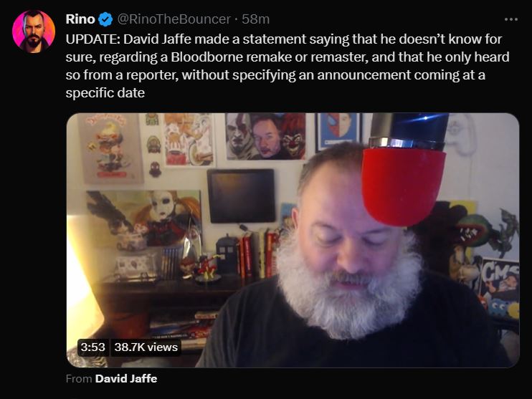Click the post's last line 'specific date'

click(105, 93)
